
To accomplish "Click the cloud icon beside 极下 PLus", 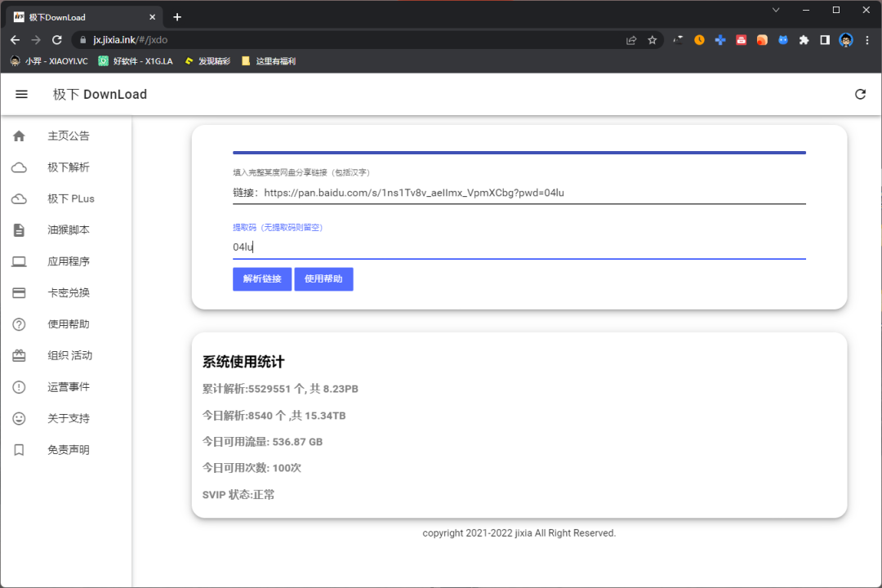I will point(19,198).
